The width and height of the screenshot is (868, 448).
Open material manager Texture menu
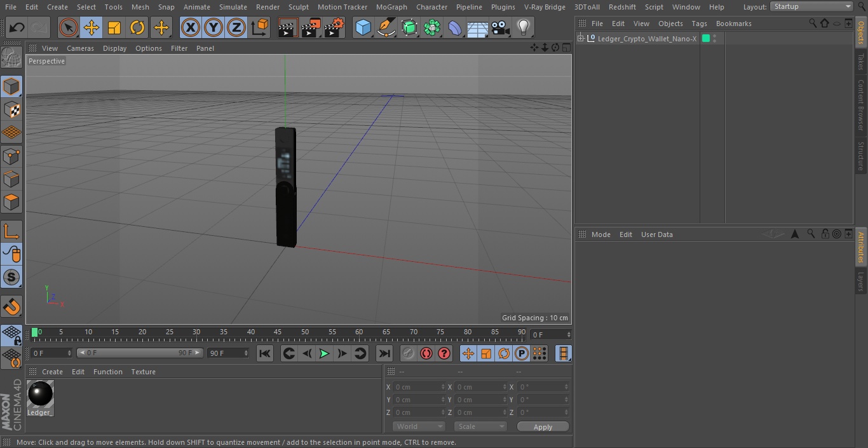pos(143,372)
